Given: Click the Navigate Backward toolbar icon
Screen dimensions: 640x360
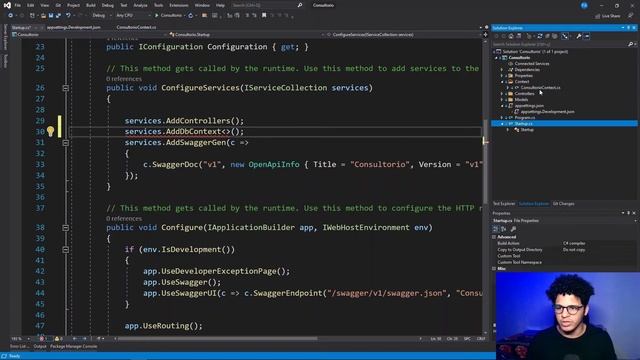Looking at the screenshot, I should pyautogui.click(x=10, y=16).
